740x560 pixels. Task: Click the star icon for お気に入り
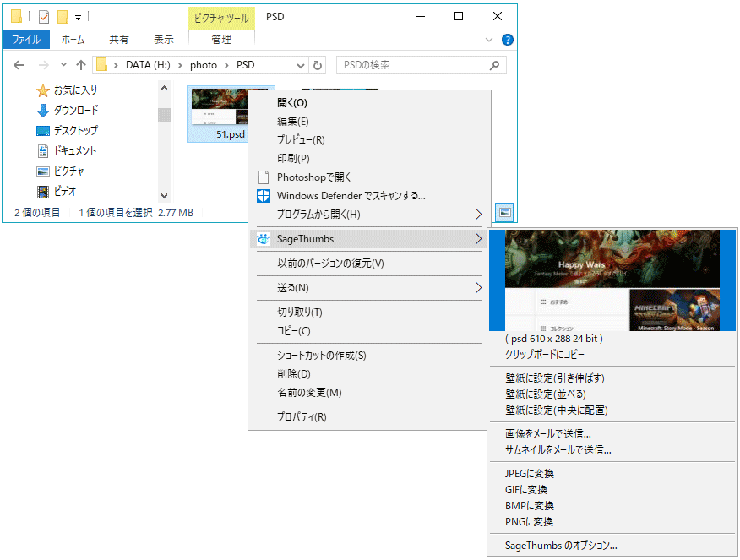pyautogui.click(x=43, y=90)
